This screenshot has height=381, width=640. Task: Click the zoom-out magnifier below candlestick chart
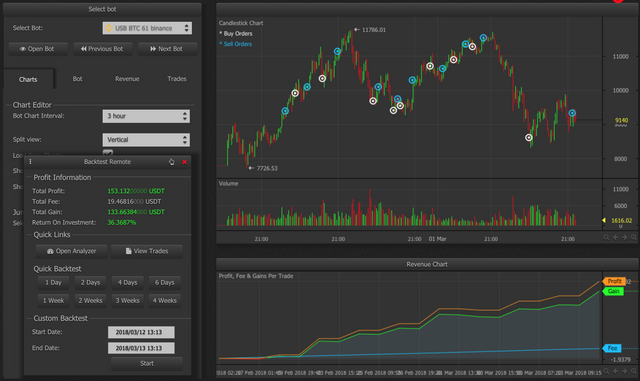click(606, 237)
